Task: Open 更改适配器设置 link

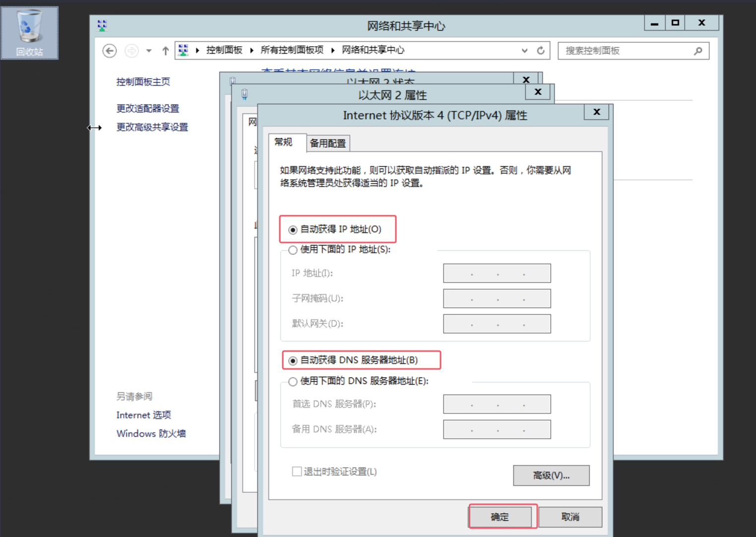Action: (x=147, y=109)
